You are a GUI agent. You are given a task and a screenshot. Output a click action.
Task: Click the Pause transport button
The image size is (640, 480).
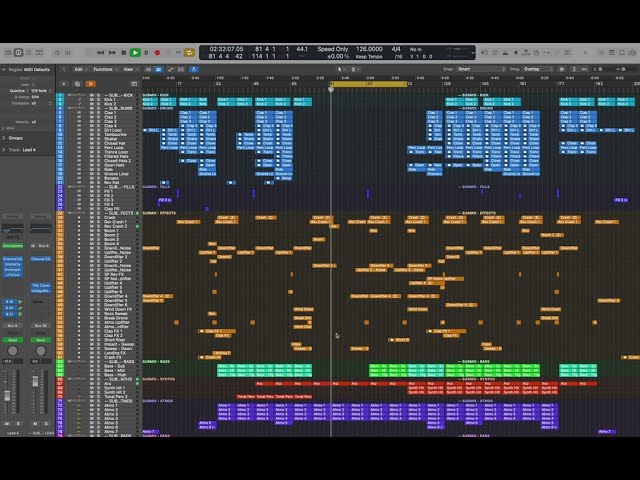(x=146, y=53)
